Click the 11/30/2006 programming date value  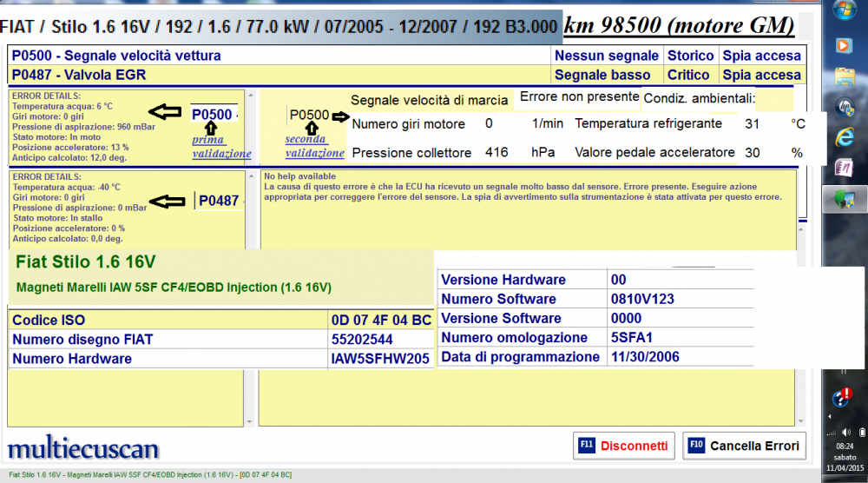[645, 357]
